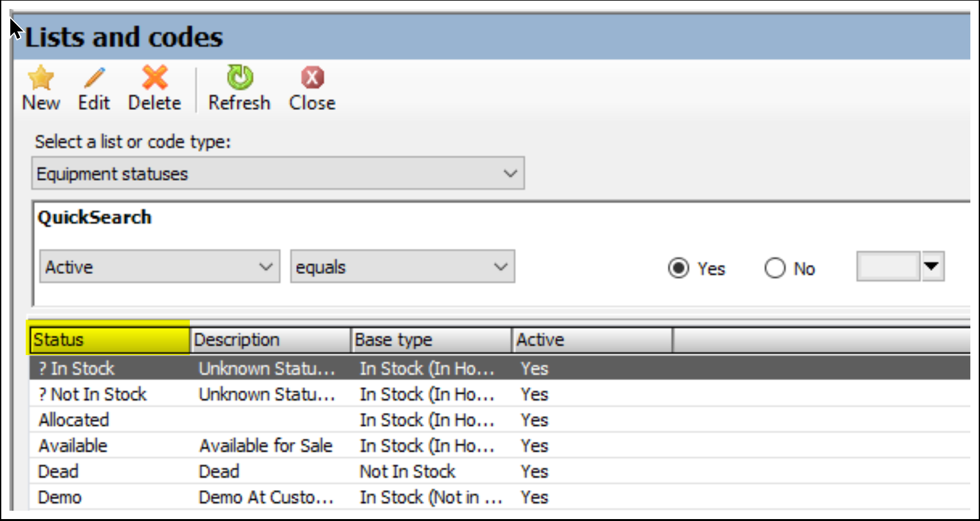Open the equals operator dropdown
This screenshot has height=521, width=980.
(x=402, y=266)
